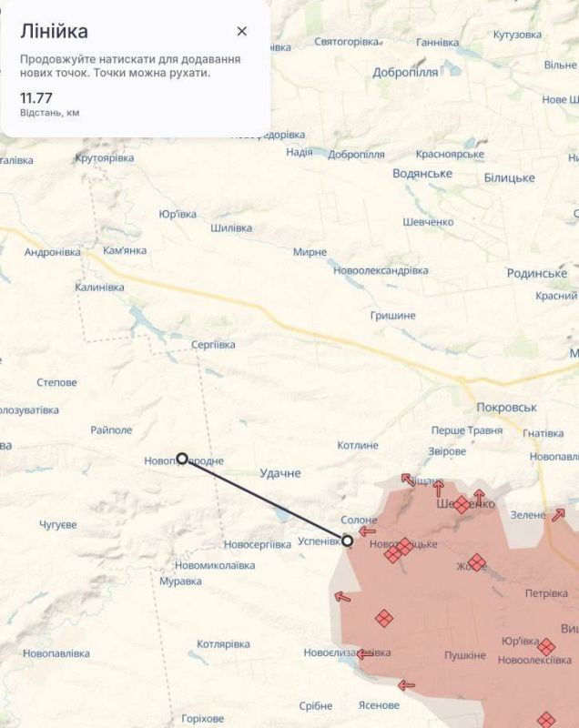Click the up arrow right of Шевченко
Image resolution: width=579 pixels, height=728 pixels.
480,497
